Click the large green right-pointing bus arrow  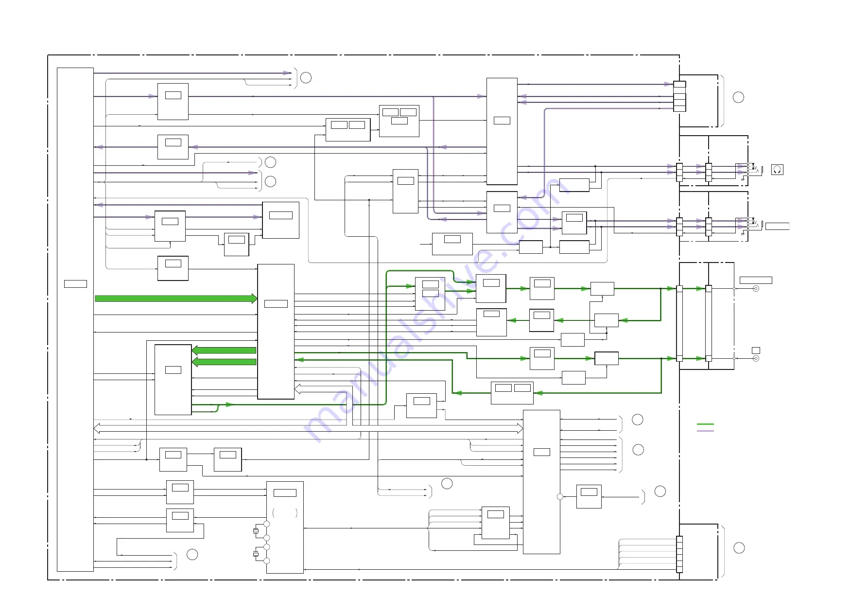pyautogui.click(x=176, y=298)
